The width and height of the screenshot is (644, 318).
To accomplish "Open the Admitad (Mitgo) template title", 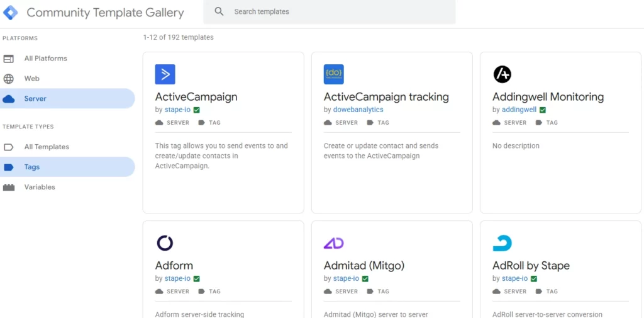I will pos(364,266).
